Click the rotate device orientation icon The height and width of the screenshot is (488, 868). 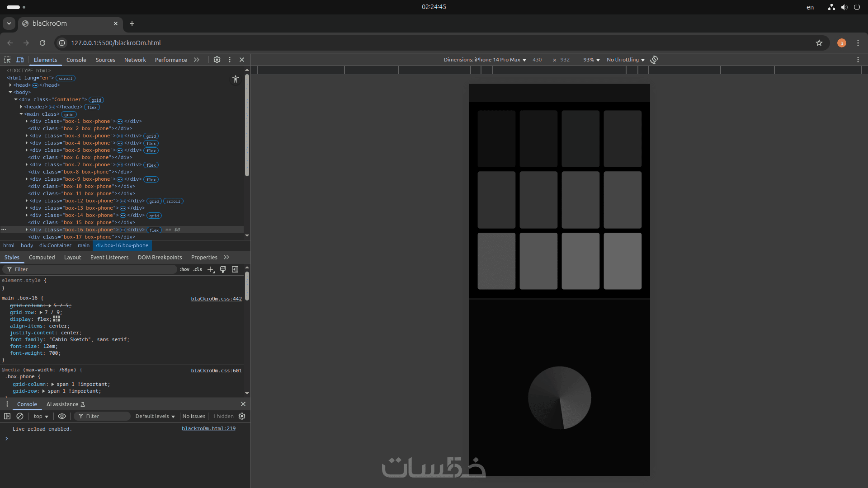(x=654, y=60)
